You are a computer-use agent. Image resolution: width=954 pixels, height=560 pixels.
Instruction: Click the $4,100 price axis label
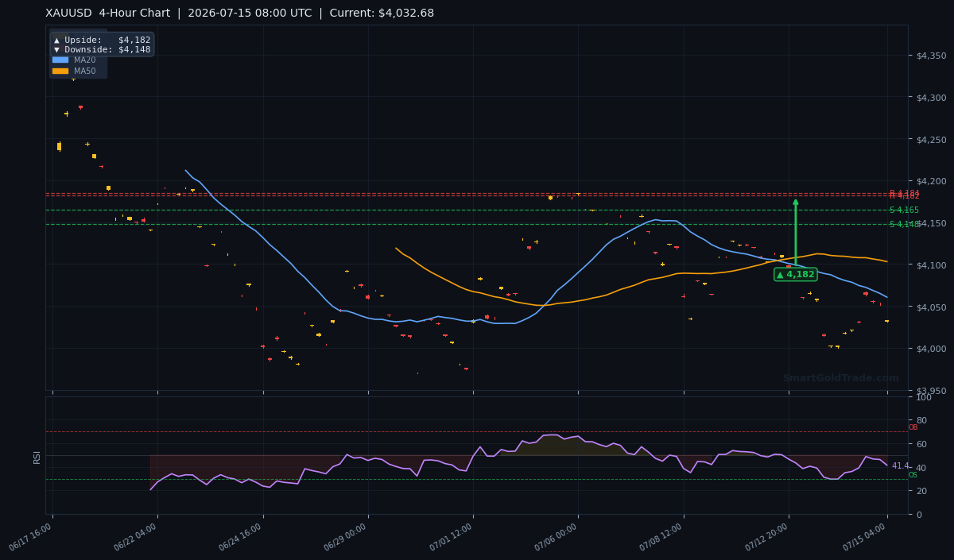[931, 265]
